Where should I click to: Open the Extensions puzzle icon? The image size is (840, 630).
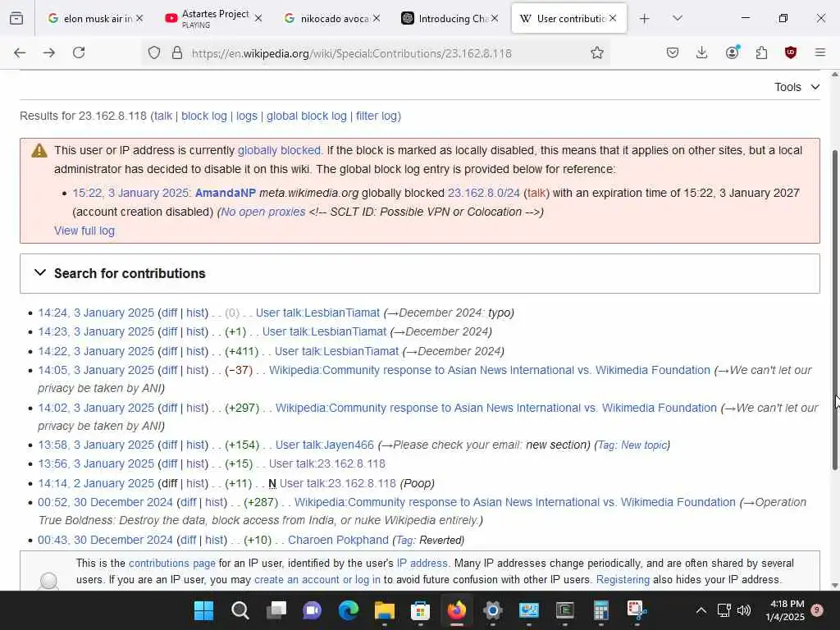coord(761,52)
